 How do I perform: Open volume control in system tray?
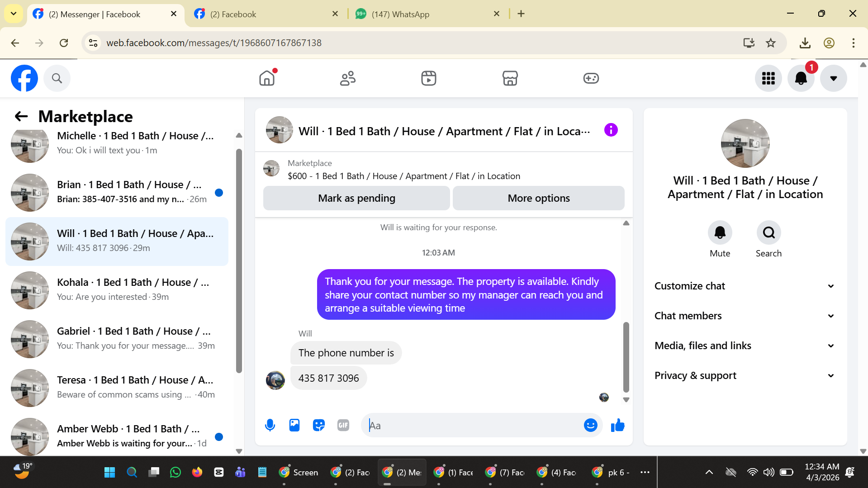point(768,472)
